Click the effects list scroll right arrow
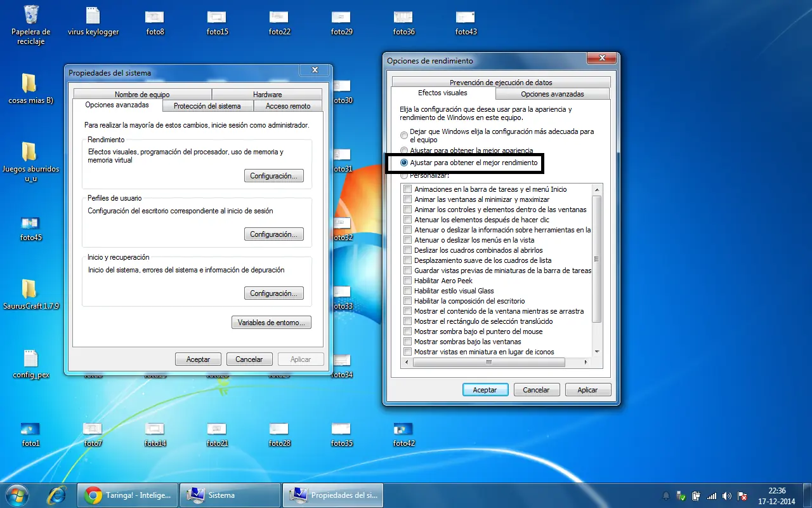 pos(587,362)
